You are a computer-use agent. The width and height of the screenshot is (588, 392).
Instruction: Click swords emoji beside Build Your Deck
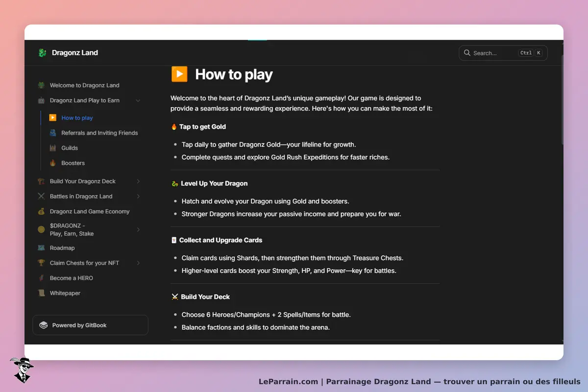point(175,297)
